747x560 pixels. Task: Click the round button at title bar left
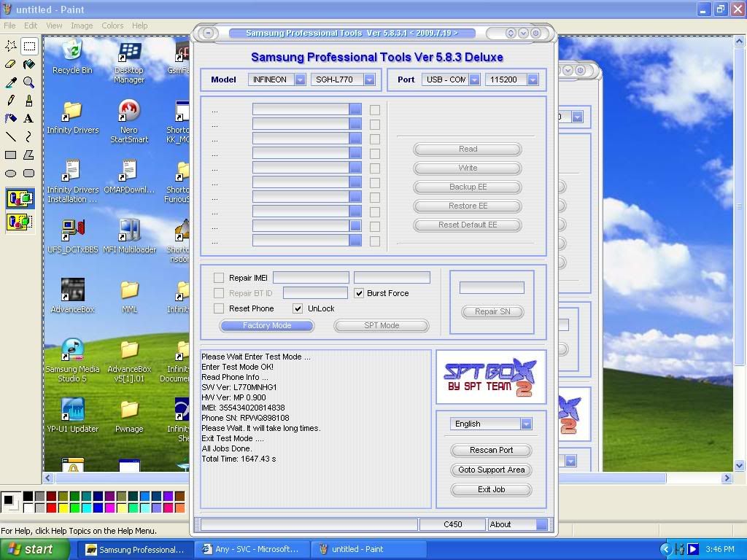coord(208,33)
